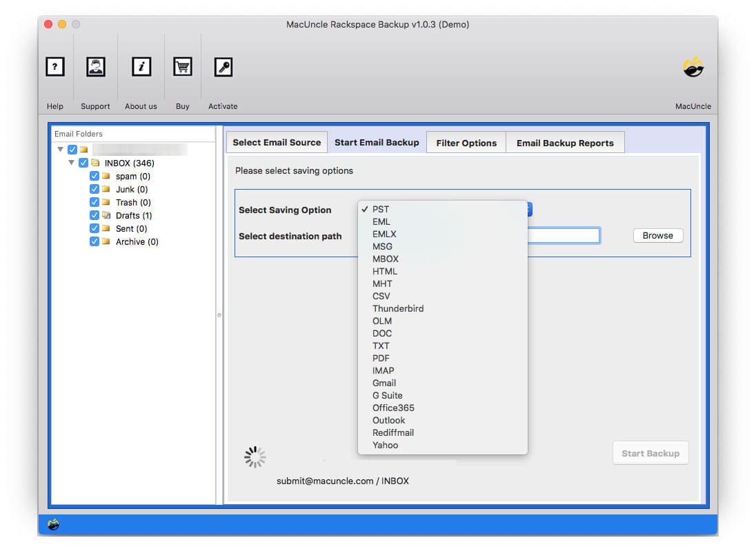Click the Browse button
This screenshot has width=756, height=551.
657,235
